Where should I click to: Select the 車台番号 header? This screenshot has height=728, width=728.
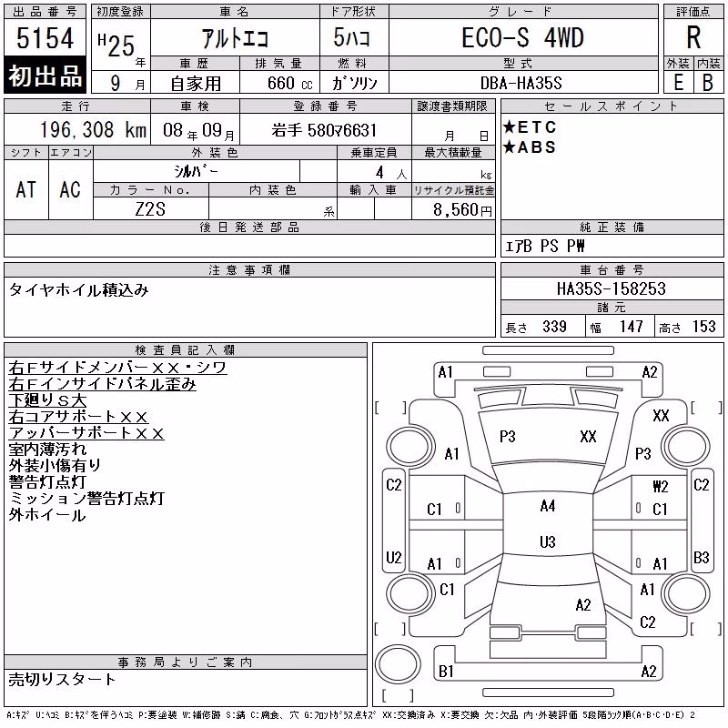[x=612, y=269]
